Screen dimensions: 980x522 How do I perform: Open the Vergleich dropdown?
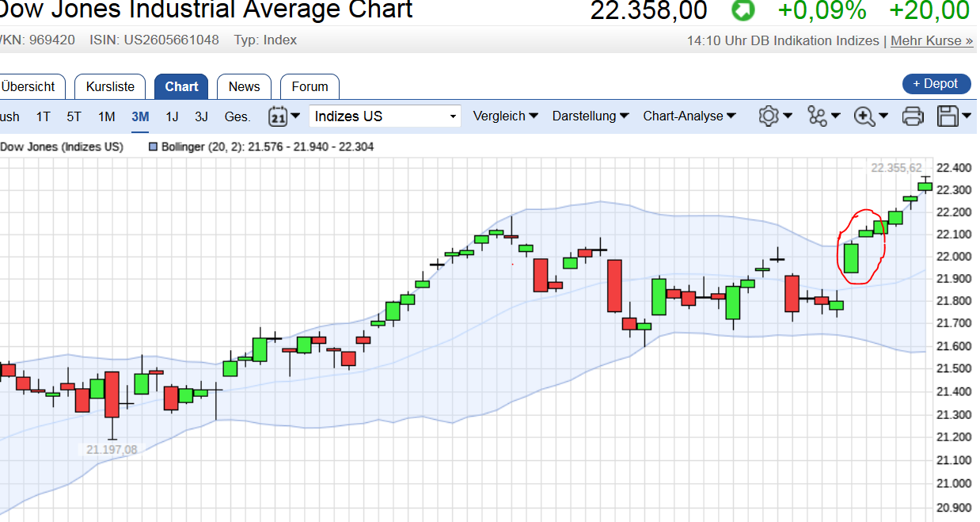coord(506,116)
